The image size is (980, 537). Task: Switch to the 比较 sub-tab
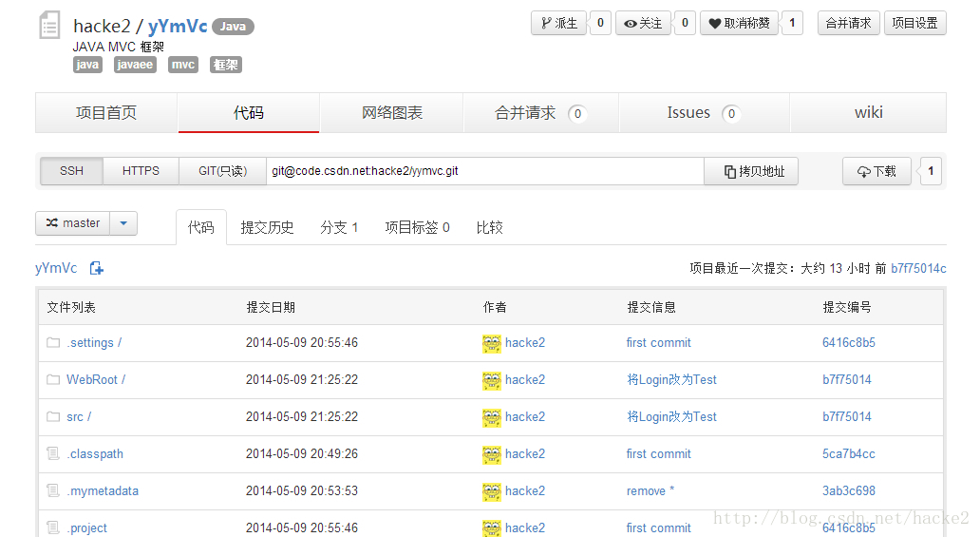(489, 227)
